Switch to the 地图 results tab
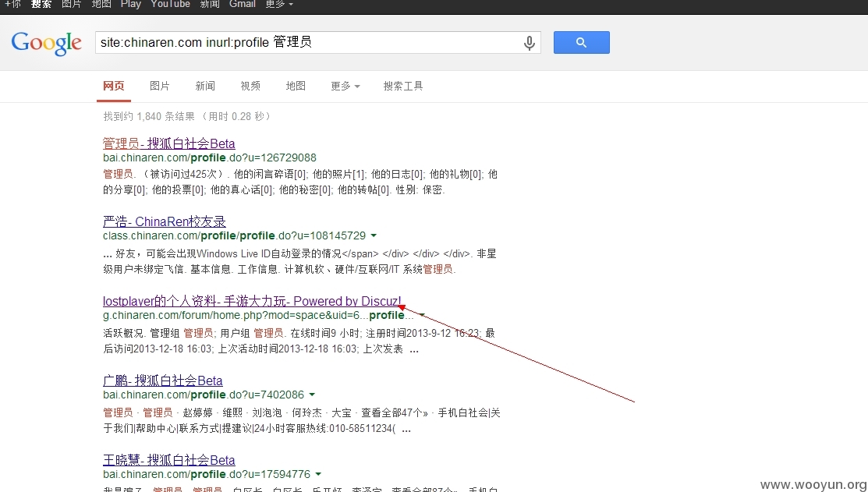The width and height of the screenshot is (868, 492). [296, 86]
